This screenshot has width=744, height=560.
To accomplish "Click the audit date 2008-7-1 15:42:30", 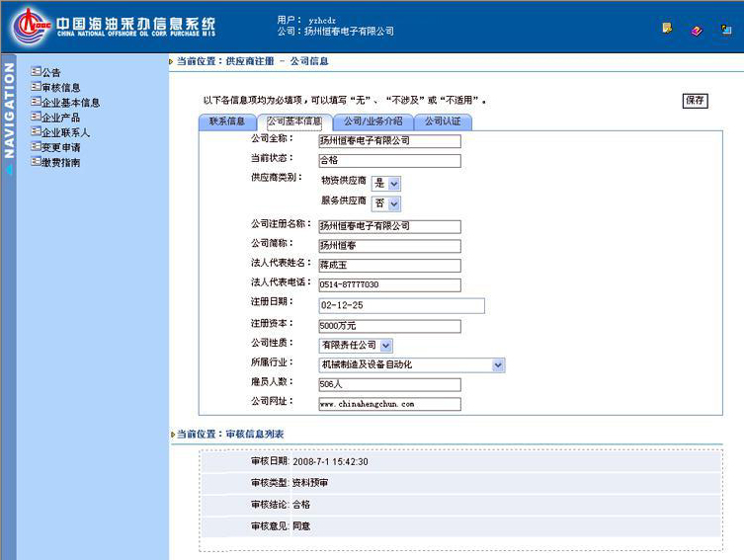I will pos(330,462).
